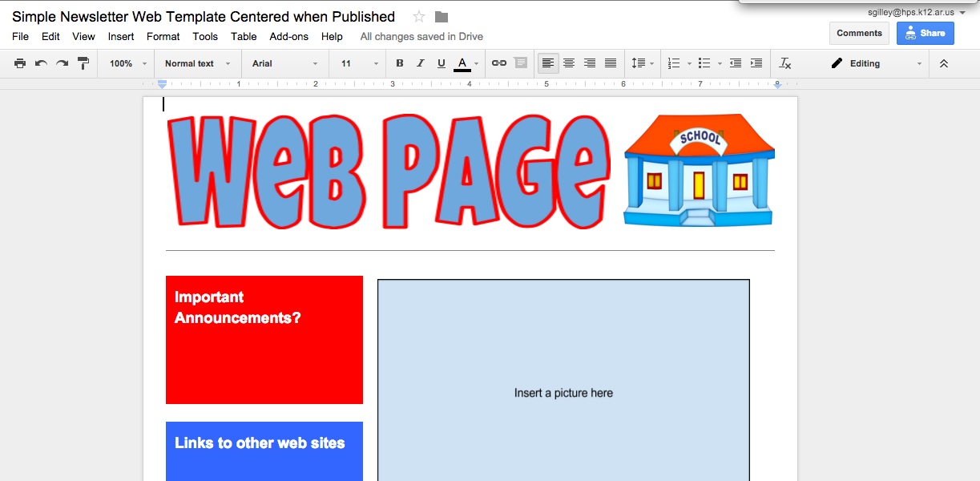Toggle underline formatting
This screenshot has width=980, height=481.
tap(442, 63)
